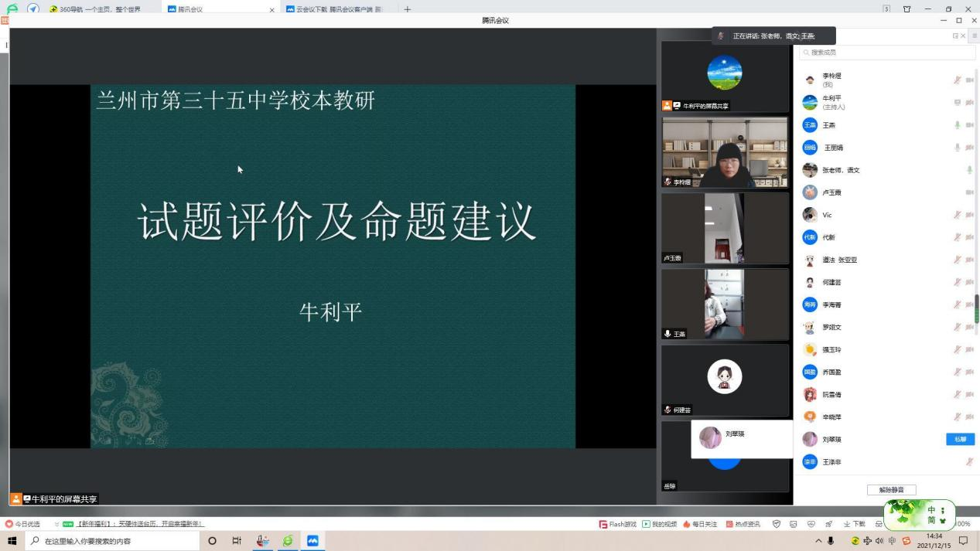Open the 100% zoom level dropdown
980x551 pixels.
pyautogui.click(x=961, y=523)
